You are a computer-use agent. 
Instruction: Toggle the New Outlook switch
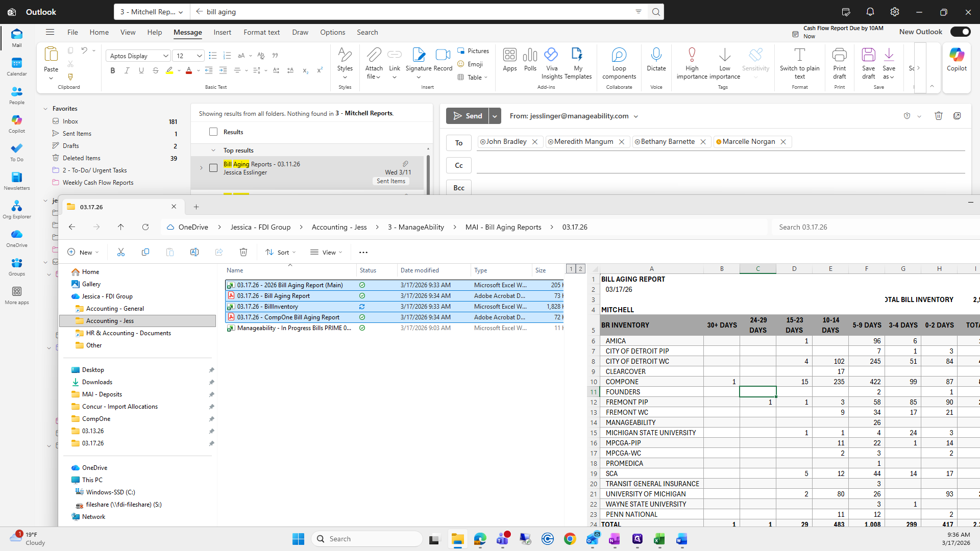click(960, 32)
